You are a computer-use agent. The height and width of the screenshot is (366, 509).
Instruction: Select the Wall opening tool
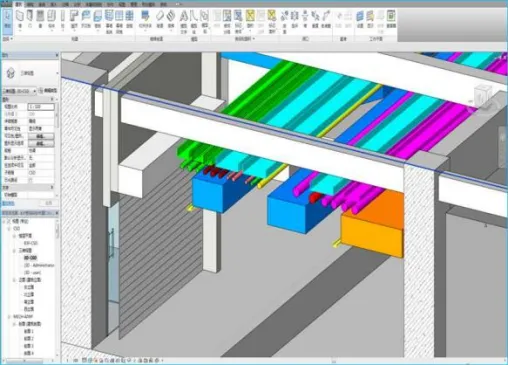point(305,19)
